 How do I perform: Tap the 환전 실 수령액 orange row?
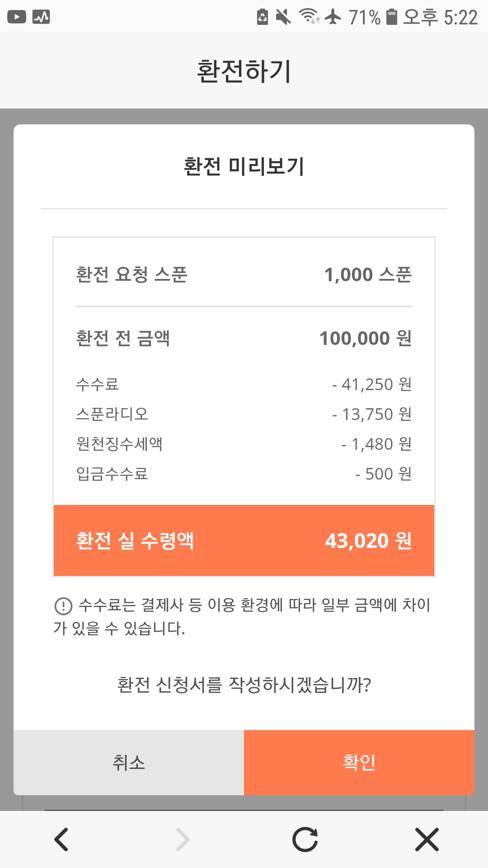[244, 541]
